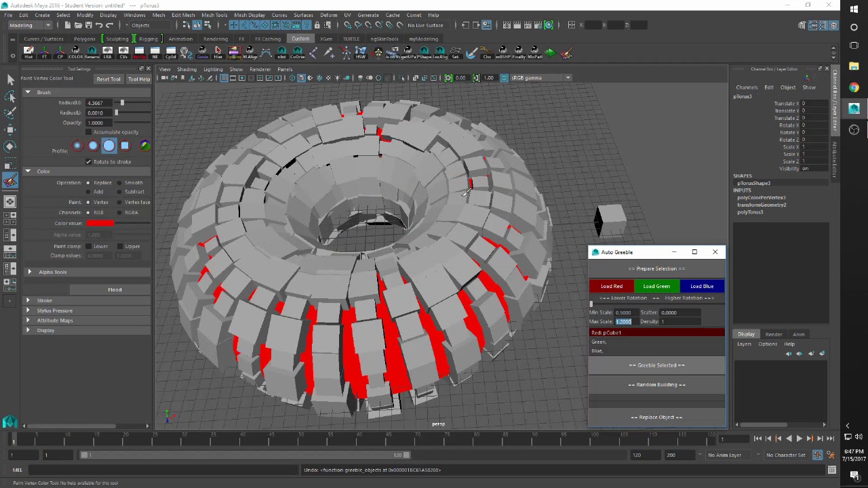Click the Load Green button
Viewport: 868px width, 488px height.
coord(656,286)
